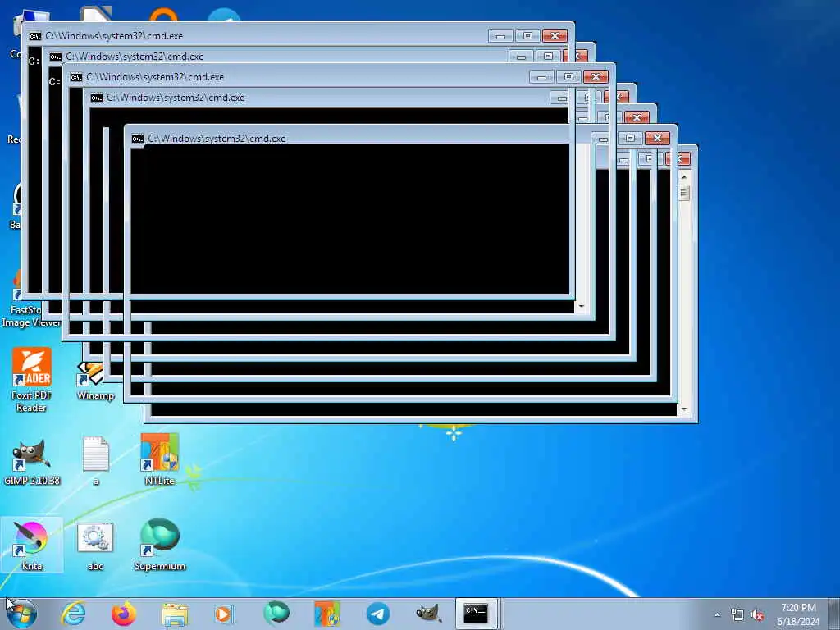Open NTLite from the taskbar
The height and width of the screenshot is (630, 840).
pyautogui.click(x=326, y=614)
